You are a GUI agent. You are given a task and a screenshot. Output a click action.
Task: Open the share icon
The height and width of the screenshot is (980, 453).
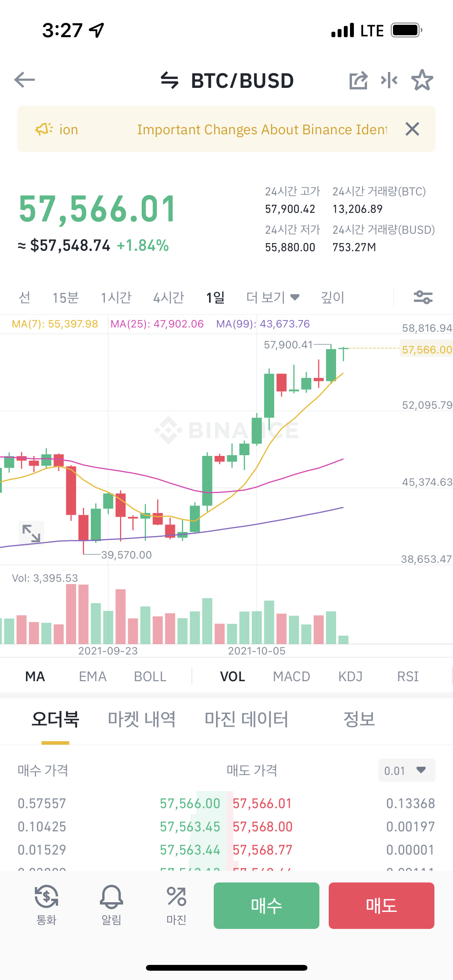pos(358,80)
